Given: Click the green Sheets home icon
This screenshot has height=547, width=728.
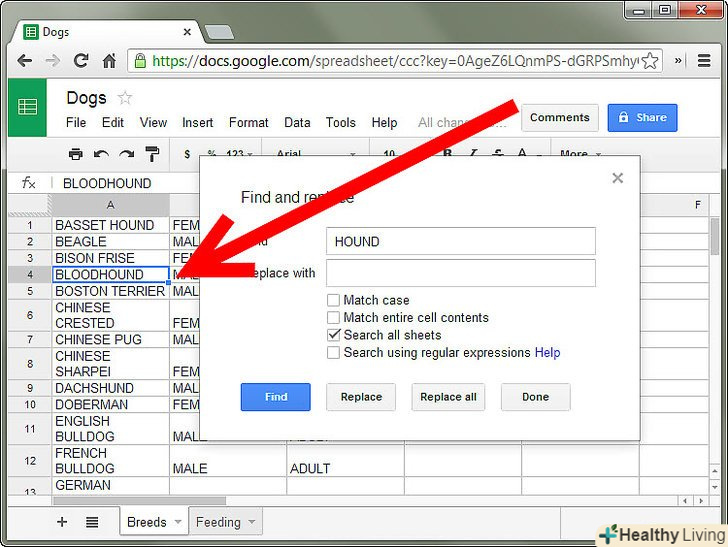Looking at the screenshot, I should point(27,107).
